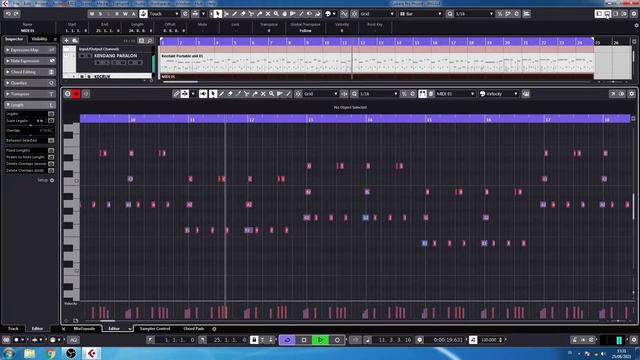640x360 pixels.
Task: Open the Sampler Control tab
Action: (155, 329)
